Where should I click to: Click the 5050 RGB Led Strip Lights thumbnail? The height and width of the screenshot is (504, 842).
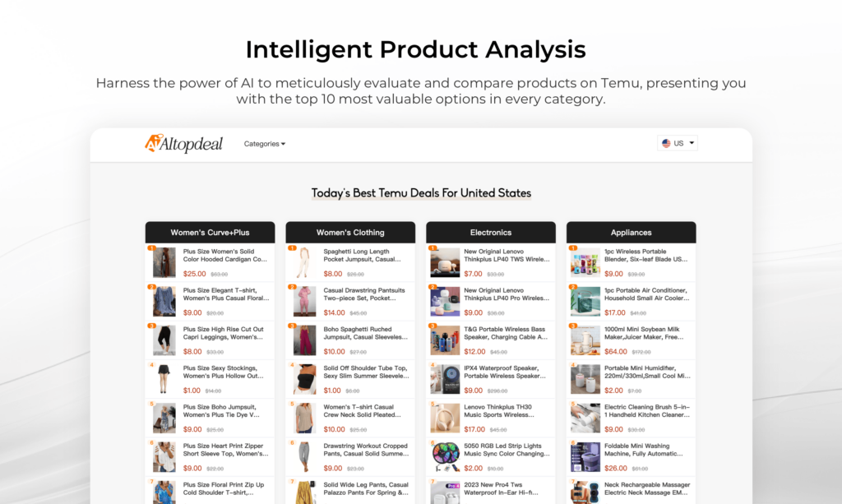(445, 456)
